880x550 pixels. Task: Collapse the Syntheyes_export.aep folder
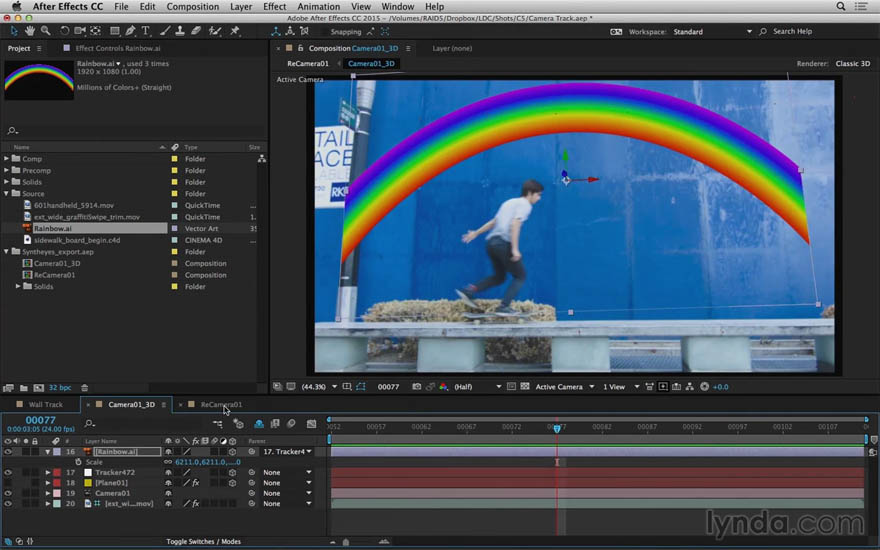7,252
